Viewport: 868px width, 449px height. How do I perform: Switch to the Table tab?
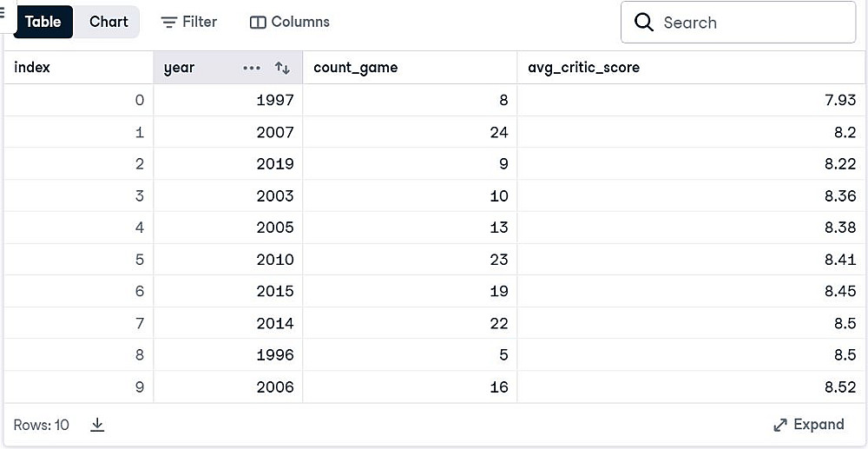(43, 22)
